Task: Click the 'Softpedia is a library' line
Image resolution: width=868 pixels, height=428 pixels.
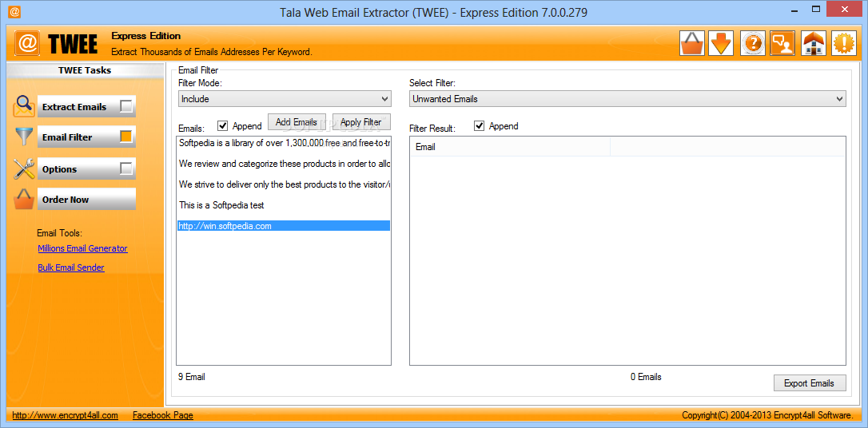Action: tap(285, 143)
